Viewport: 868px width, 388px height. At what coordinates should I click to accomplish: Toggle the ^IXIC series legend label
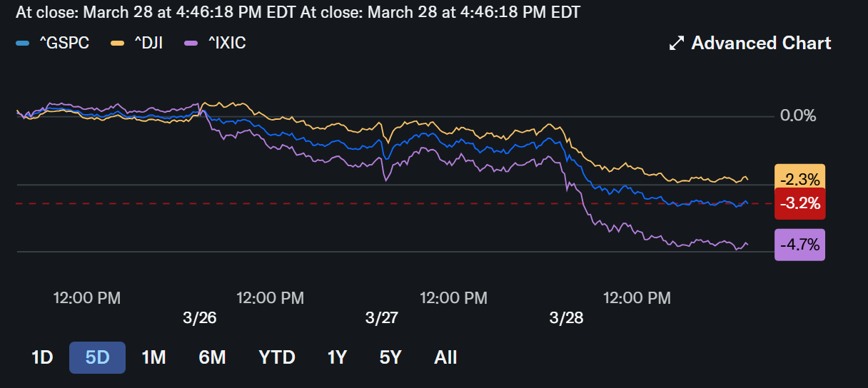(226, 44)
